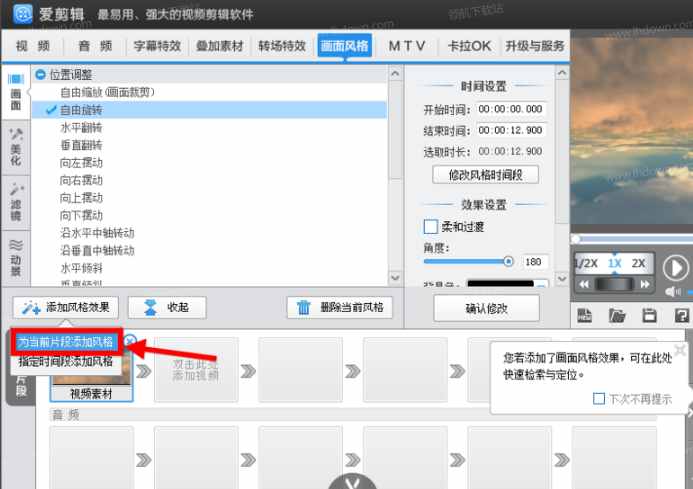Collapse the 位置调整 category
The image size is (693, 489).
40,74
